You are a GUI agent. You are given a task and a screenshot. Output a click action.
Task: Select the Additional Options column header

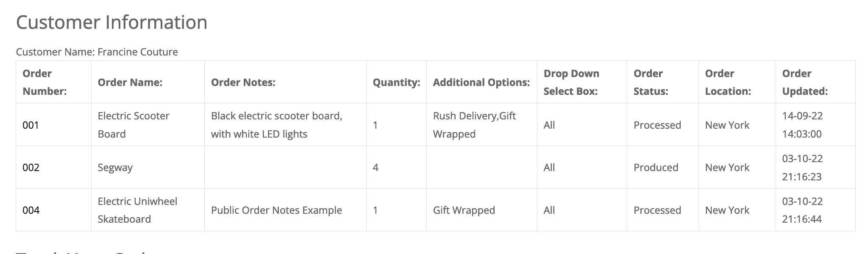tap(481, 83)
